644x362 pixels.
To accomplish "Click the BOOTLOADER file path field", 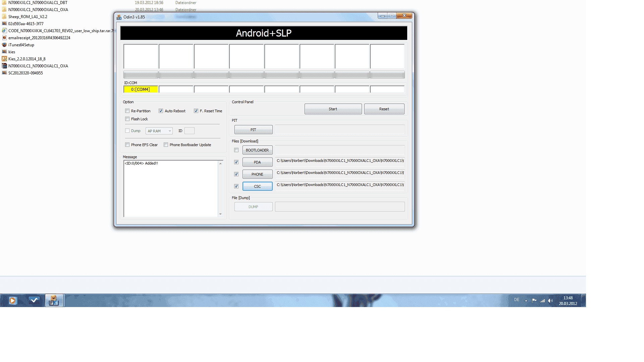I will (x=340, y=150).
